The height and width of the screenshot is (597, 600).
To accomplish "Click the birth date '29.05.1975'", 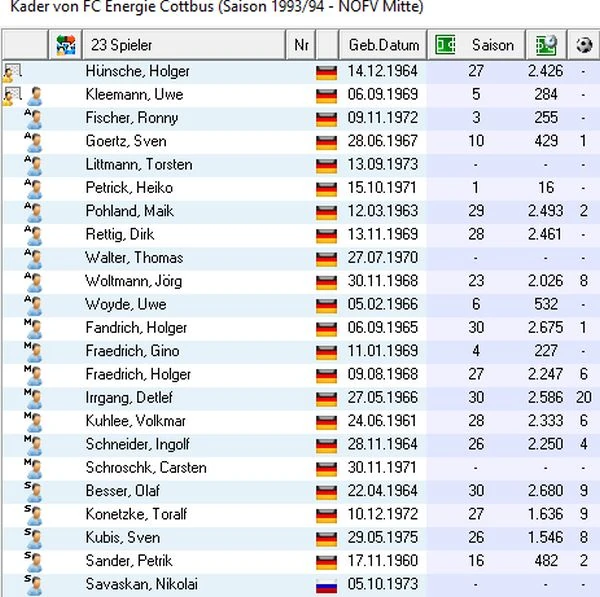I will coord(382,538).
